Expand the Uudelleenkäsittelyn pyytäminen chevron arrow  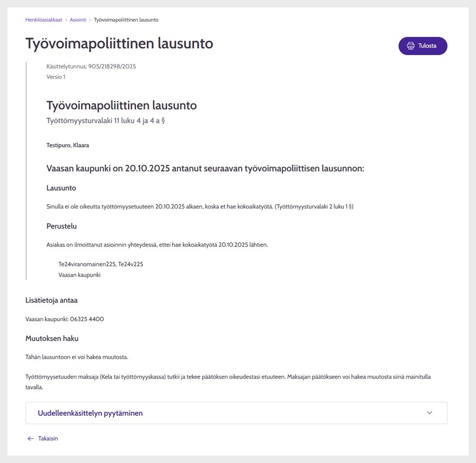pyautogui.click(x=429, y=413)
